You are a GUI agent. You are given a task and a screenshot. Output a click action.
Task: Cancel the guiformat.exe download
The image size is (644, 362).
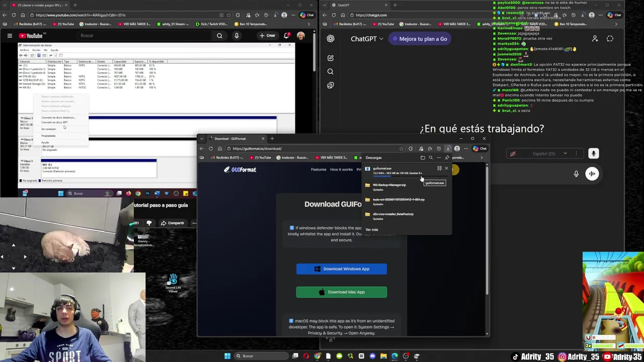[446, 168]
